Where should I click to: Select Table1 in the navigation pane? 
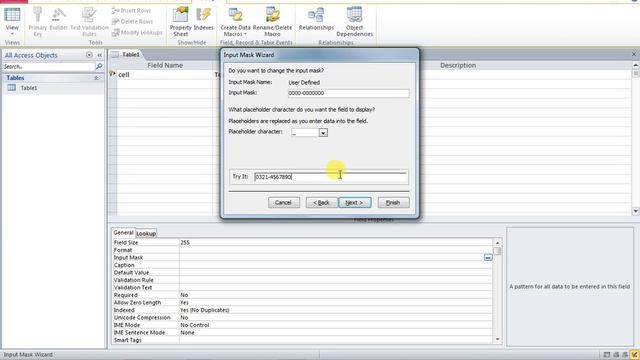(29, 88)
